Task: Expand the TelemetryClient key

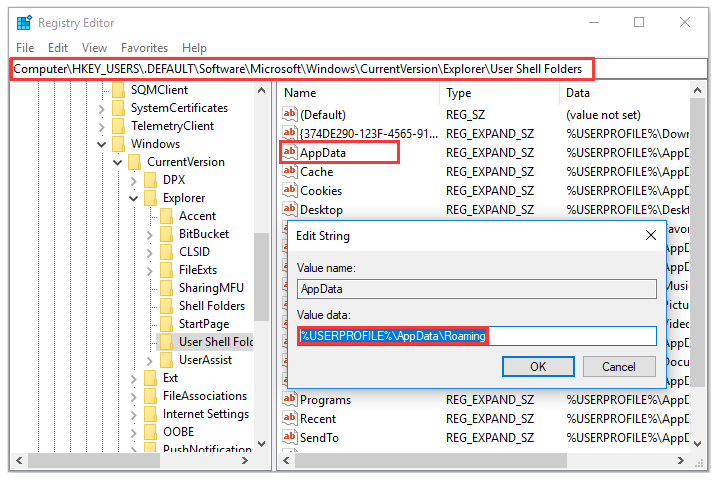Action: pyautogui.click(x=102, y=126)
